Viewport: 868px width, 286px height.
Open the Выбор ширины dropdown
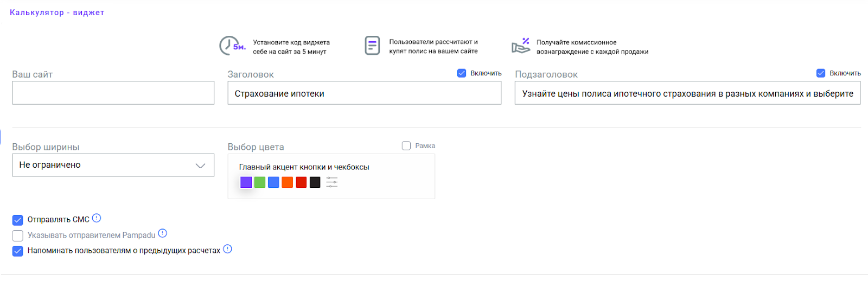coord(113,165)
